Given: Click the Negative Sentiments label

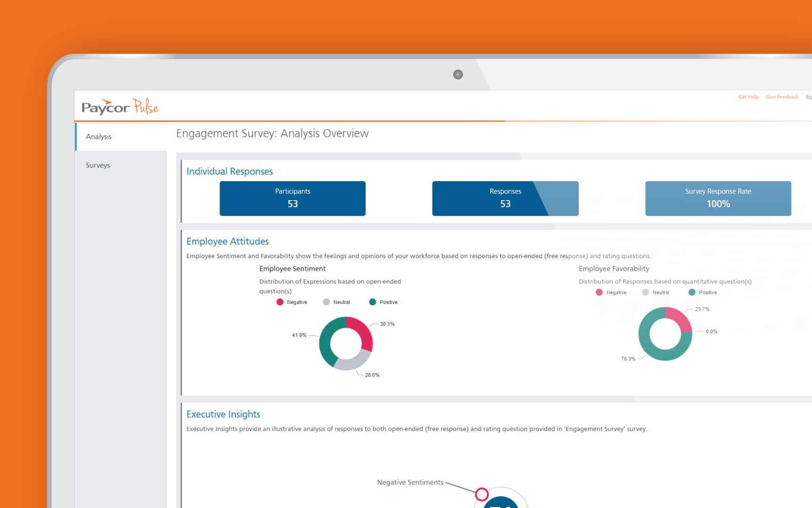Looking at the screenshot, I should pyautogui.click(x=410, y=482).
